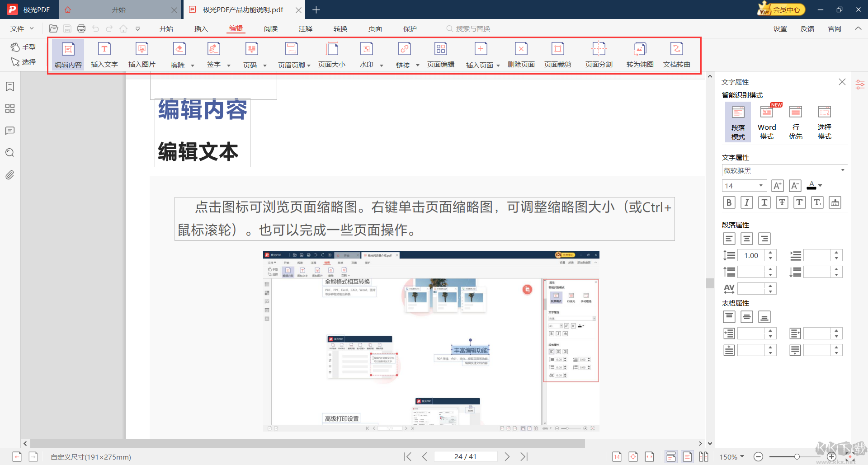Expand the 水印 dropdown arrow
The height and width of the screenshot is (465, 868).
[382, 66]
